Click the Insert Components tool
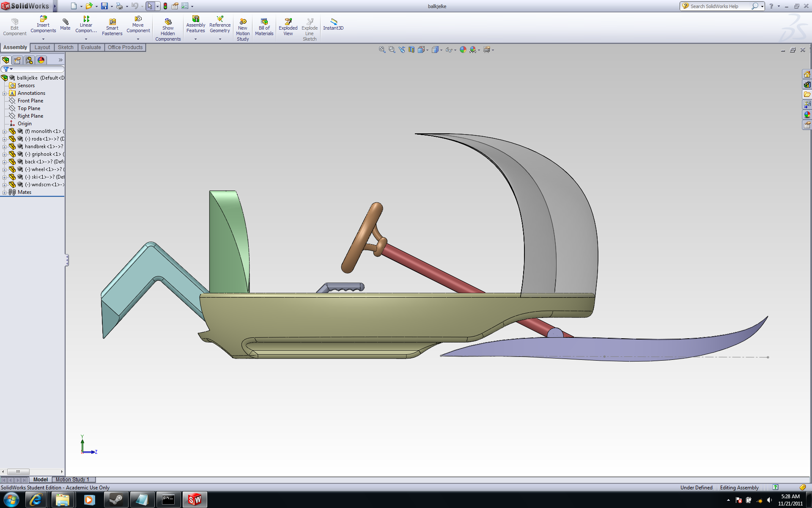The height and width of the screenshot is (508, 812). 43,25
